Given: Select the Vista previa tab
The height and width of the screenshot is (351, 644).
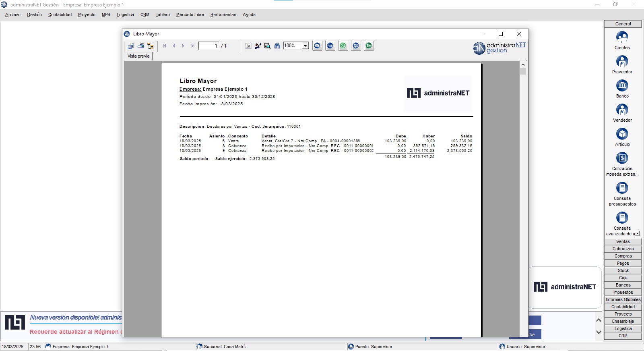Looking at the screenshot, I should pos(138,56).
